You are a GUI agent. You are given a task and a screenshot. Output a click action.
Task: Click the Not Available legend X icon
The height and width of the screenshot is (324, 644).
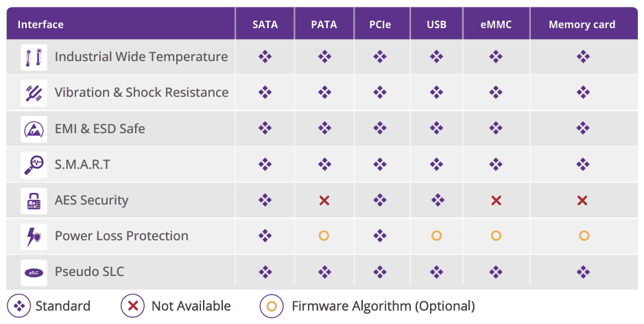(132, 306)
